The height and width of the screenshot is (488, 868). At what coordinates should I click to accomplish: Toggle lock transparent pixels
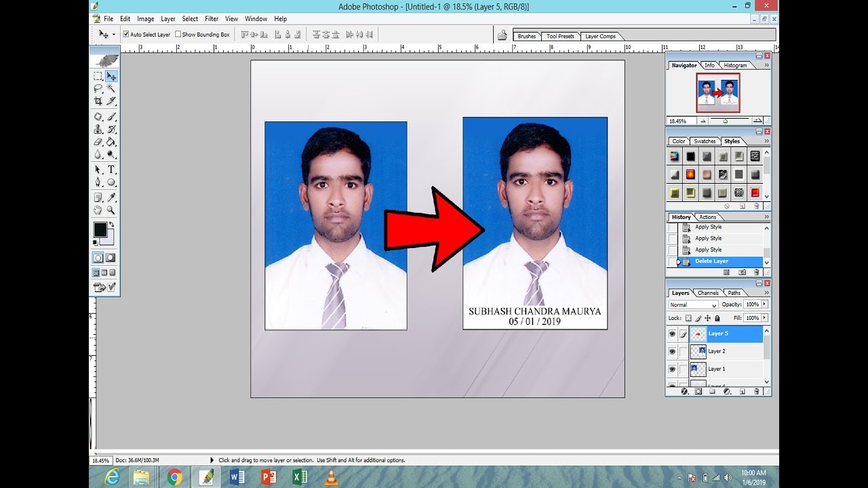pos(688,318)
